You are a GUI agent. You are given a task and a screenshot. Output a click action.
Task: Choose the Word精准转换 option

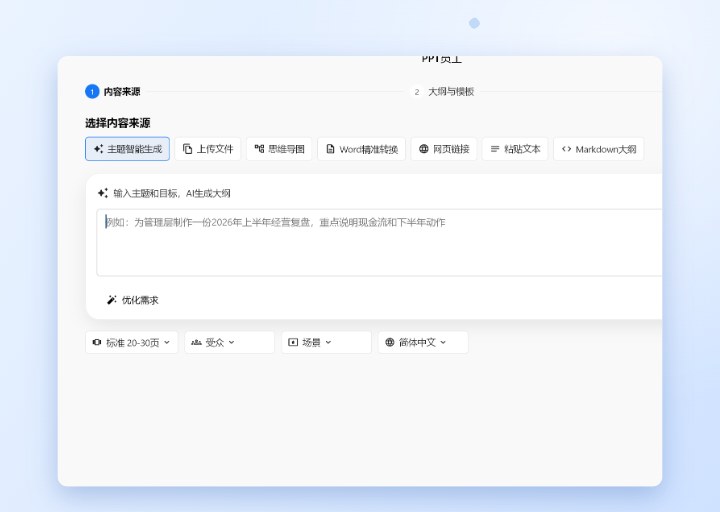(x=361, y=149)
